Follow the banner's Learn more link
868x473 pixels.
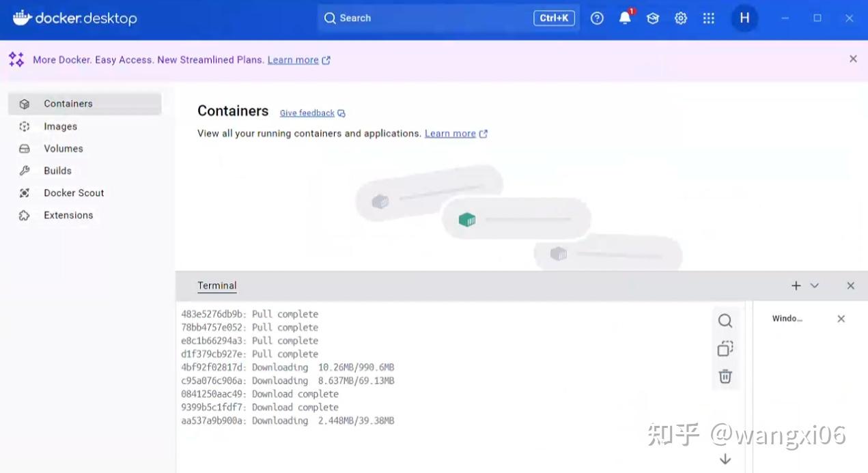(x=293, y=60)
